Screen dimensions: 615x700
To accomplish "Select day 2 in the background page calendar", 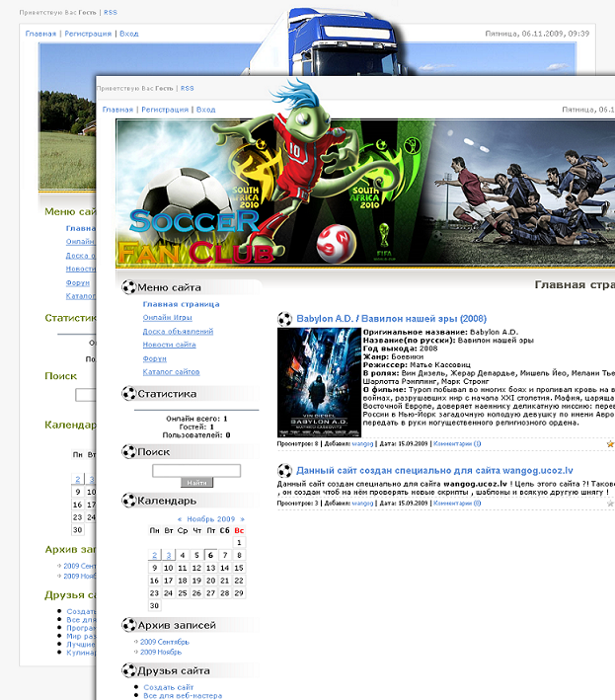I will tap(78, 479).
